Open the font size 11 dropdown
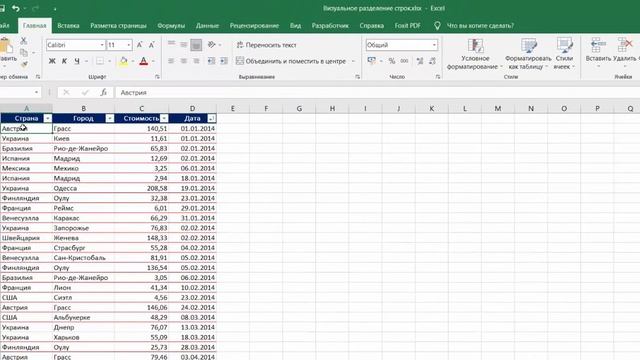Screen dimensions: 640x360 (129, 45)
